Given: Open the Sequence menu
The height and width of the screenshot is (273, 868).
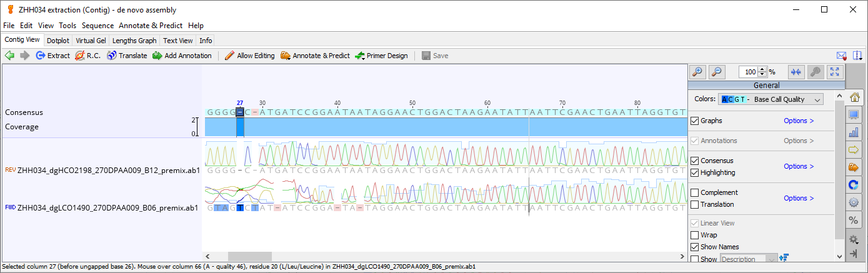Looking at the screenshot, I should 97,26.
